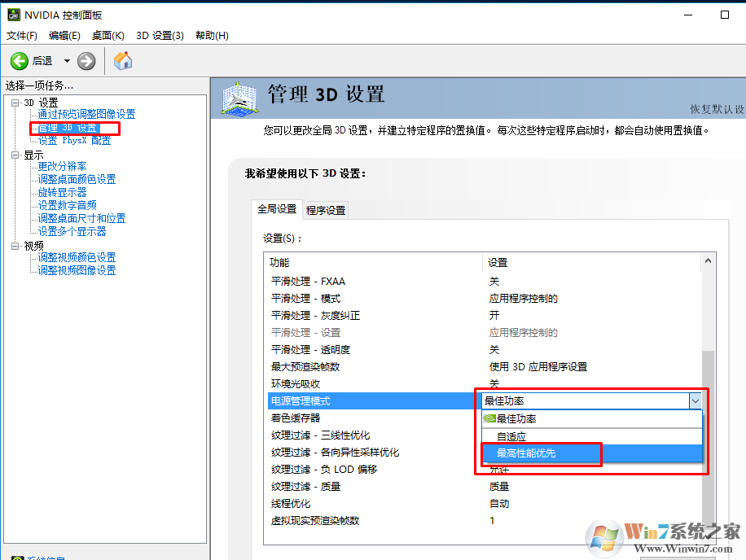The height and width of the screenshot is (560, 746).
Task: Click the NVIDIA title bar icon
Action: click(x=13, y=15)
